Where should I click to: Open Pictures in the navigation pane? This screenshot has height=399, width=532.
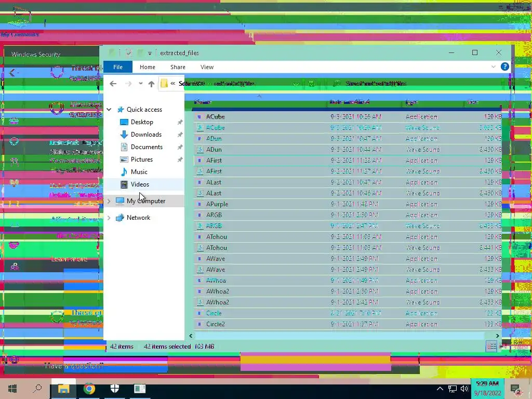[142, 159]
